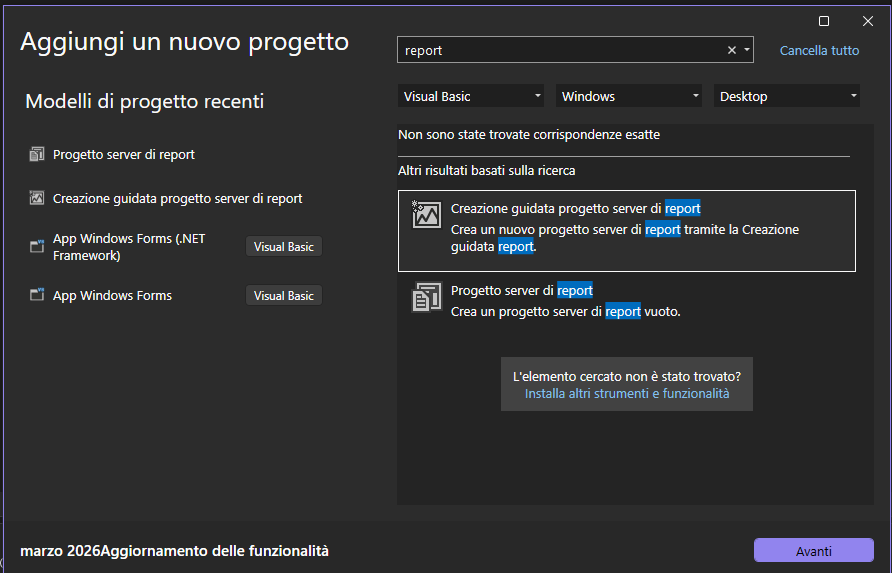The image size is (892, 573).
Task: Choose recent App Windows Forms (.NET Framework) template
Action: click(x=129, y=247)
